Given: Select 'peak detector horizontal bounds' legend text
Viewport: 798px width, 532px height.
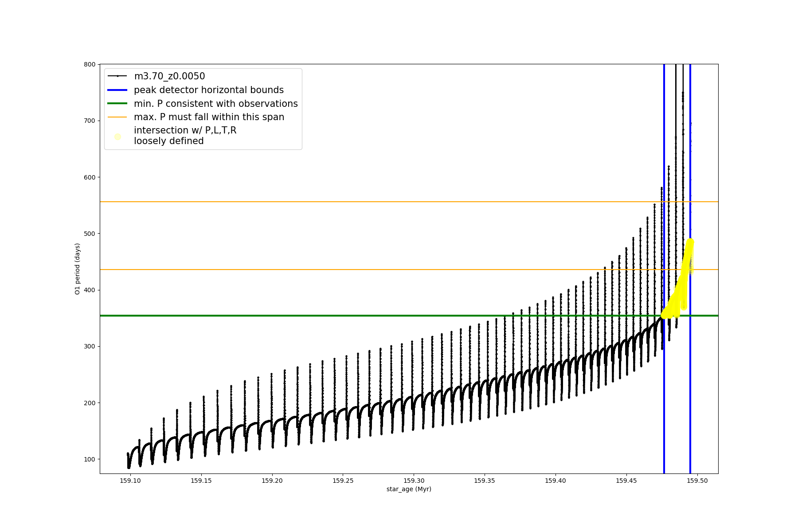Looking at the screenshot, I should (x=208, y=90).
